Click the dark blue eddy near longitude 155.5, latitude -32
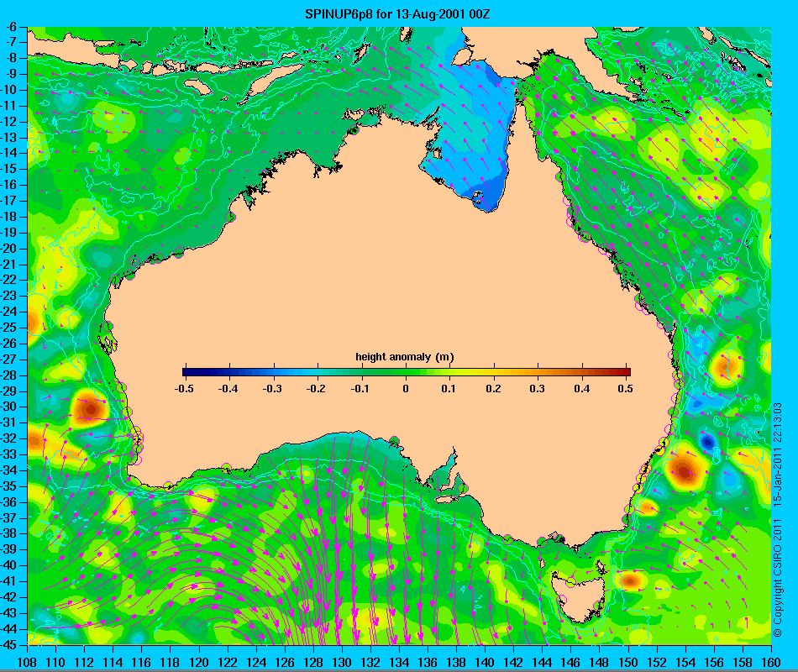The height and width of the screenshot is (672, 798). [x=707, y=442]
